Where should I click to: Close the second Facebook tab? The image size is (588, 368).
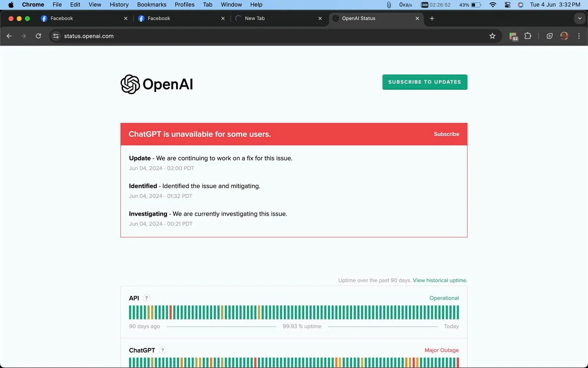223,18
